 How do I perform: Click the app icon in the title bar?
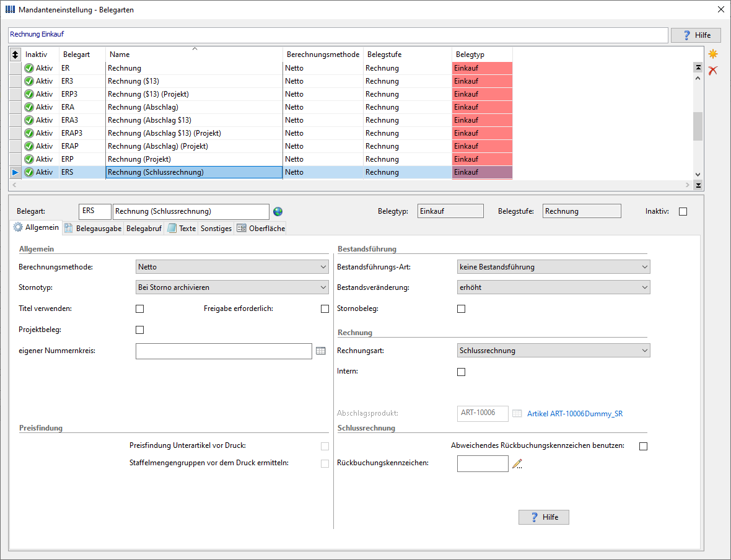[x=10, y=9]
